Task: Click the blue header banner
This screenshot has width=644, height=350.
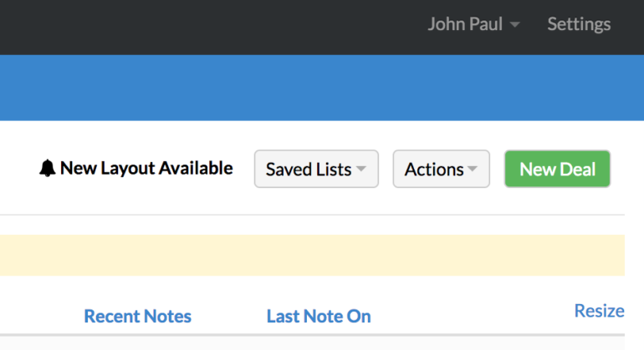Action: 322,88
